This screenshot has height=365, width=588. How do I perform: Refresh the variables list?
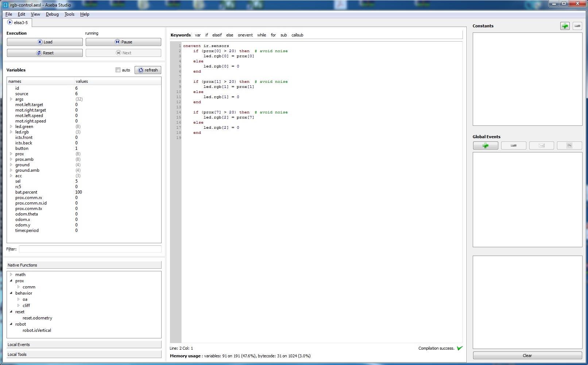148,70
